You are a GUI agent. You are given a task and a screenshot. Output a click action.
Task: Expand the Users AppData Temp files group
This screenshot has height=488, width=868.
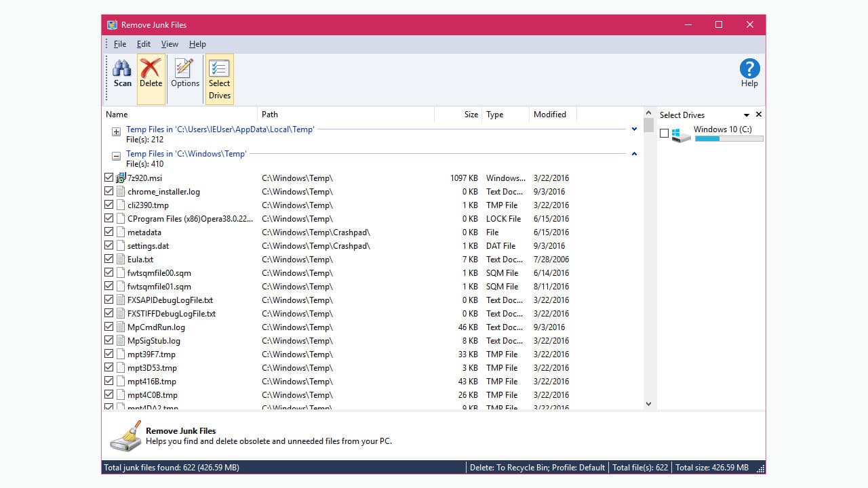coord(116,131)
